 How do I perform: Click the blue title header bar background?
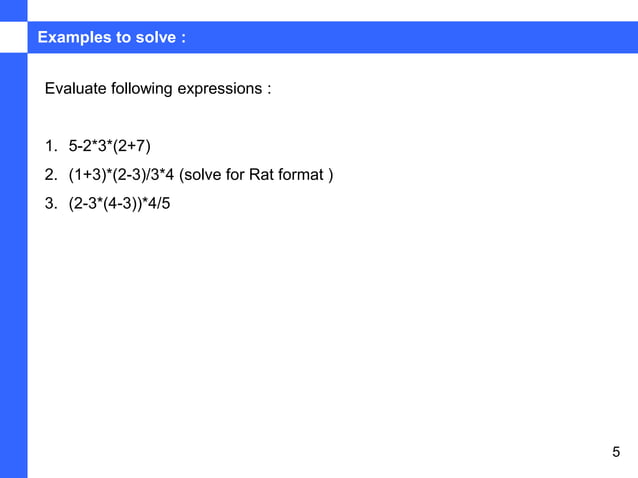coord(407,37)
